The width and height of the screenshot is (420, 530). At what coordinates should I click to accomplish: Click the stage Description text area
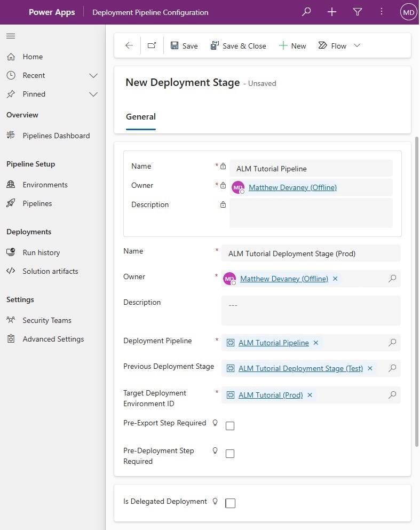[x=311, y=311]
